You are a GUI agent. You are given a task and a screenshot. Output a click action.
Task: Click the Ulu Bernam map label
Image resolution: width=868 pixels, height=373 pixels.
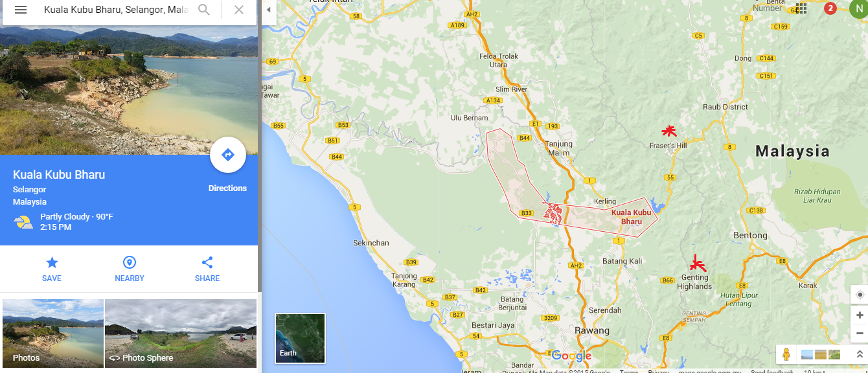click(x=469, y=118)
